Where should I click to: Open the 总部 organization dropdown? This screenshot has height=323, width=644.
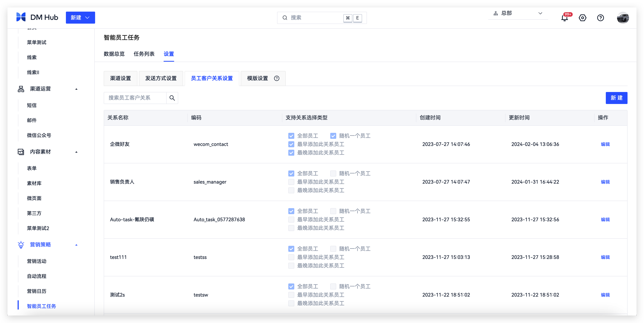tap(518, 13)
